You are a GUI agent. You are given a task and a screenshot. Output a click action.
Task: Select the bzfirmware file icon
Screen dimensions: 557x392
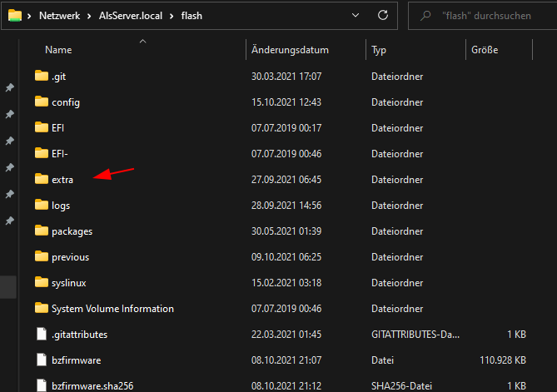point(42,360)
